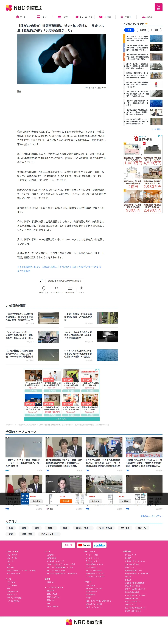Open the 地震・災害 category chip

[x=27, y=534]
